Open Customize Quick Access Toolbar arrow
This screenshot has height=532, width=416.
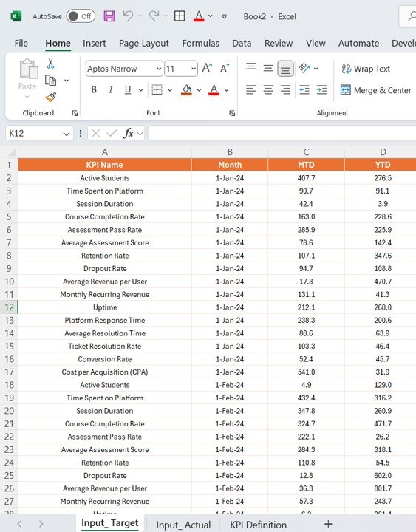(225, 16)
